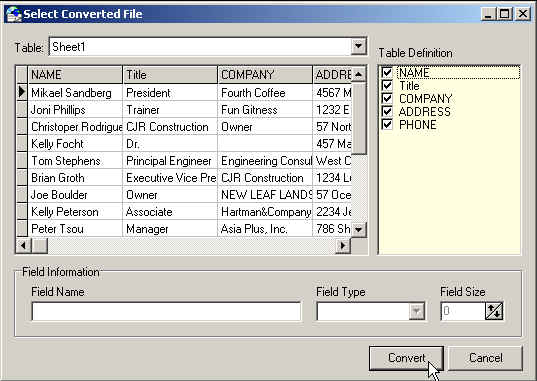Viewport: 537px width, 381px height.
Task: Click the grid's scroll right arrow
Action: (x=343, y=246)
